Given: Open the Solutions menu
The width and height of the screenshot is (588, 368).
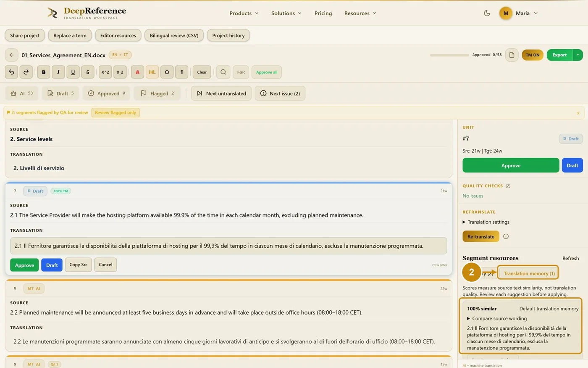Looking at the screenshot, I should point(286,13).
